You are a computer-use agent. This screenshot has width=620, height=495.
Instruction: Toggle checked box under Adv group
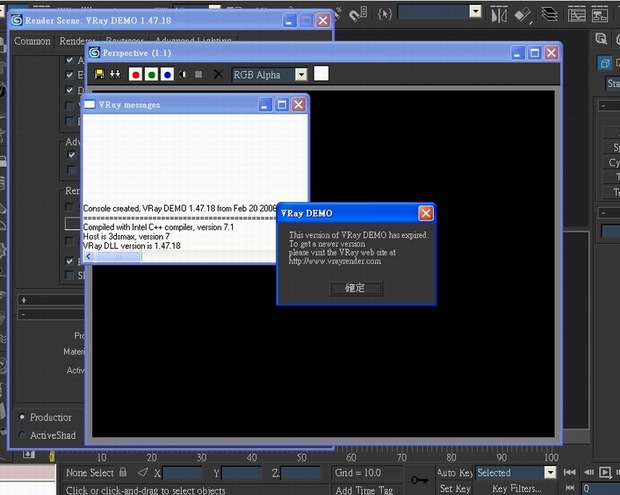pos(71,155)
